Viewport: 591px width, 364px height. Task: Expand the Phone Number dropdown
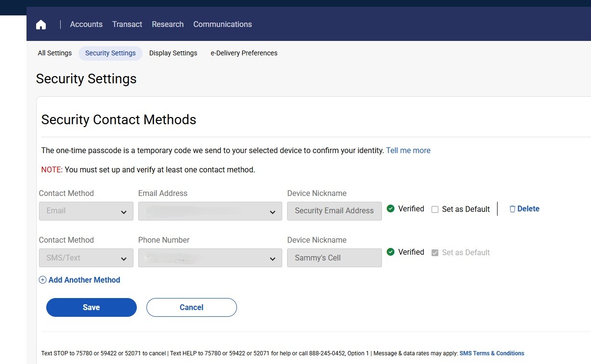210,258
